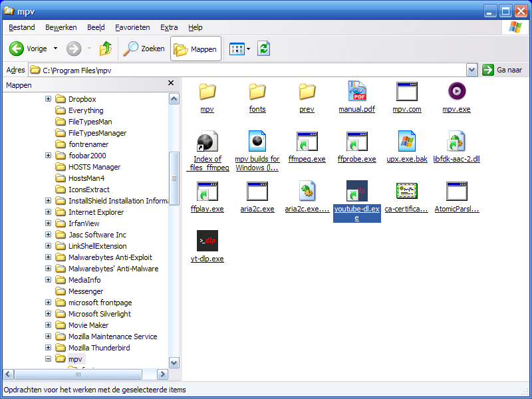Open the Bewerken menu

click(x=61, y=27)
